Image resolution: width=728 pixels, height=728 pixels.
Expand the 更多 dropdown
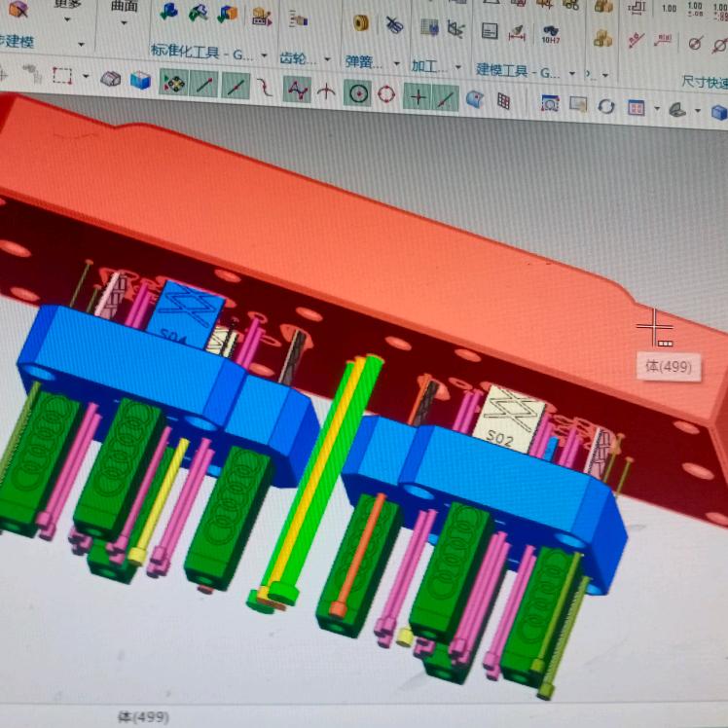(x=68, y=19)
